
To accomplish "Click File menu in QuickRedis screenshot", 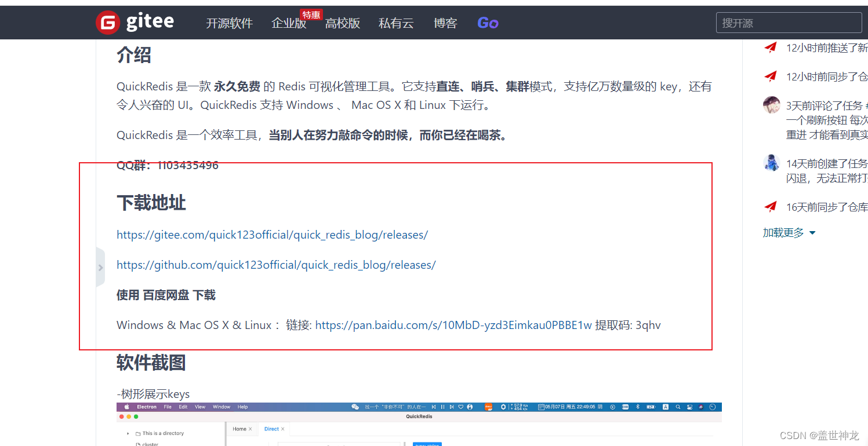I will click(x=168, y=407).
